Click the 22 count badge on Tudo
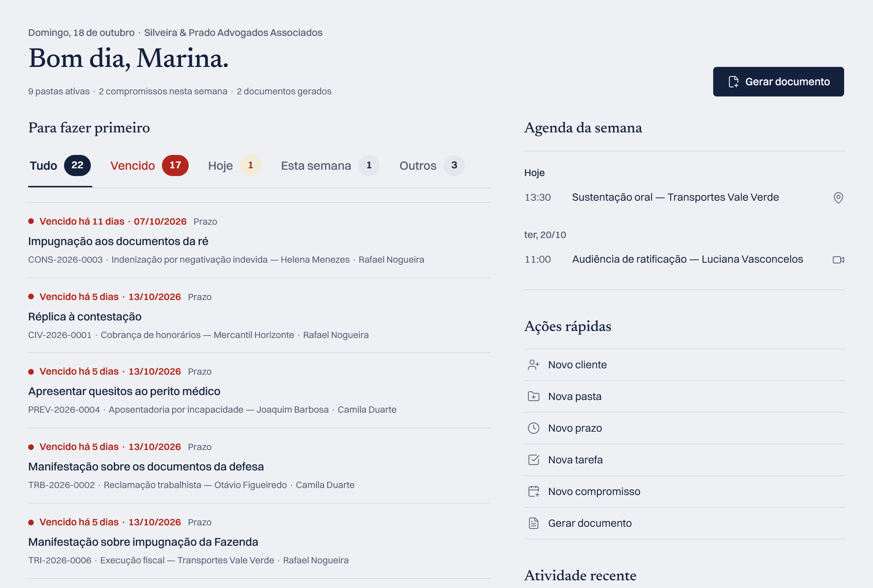 pyautogui.click(x=77, y=165)
